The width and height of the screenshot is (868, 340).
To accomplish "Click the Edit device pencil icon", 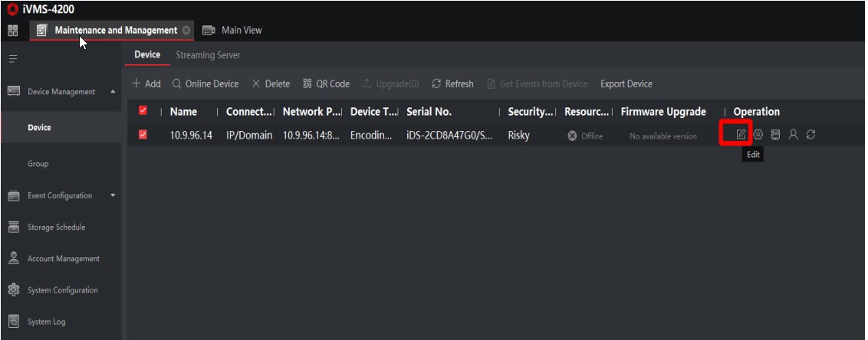I will [741, 136].
